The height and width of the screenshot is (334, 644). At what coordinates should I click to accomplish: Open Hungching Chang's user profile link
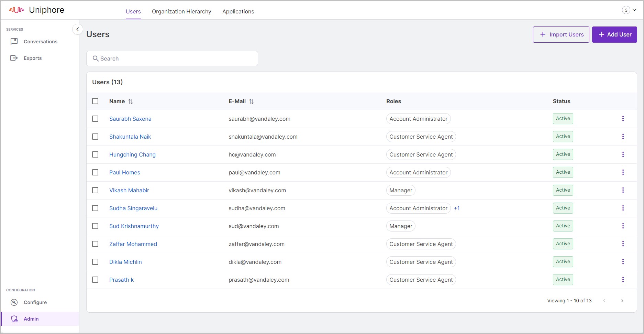coord(132,154)
